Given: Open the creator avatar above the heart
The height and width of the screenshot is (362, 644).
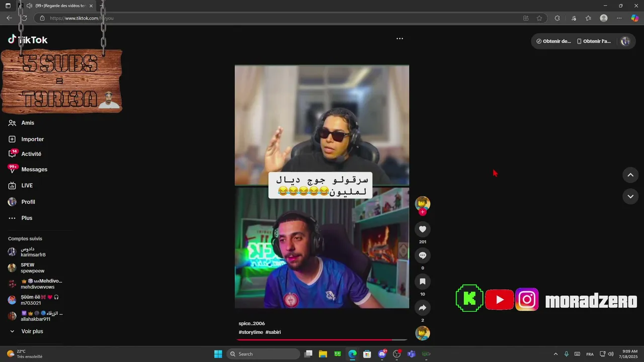Looking at the screenshot, I should (x=423, y=203).
